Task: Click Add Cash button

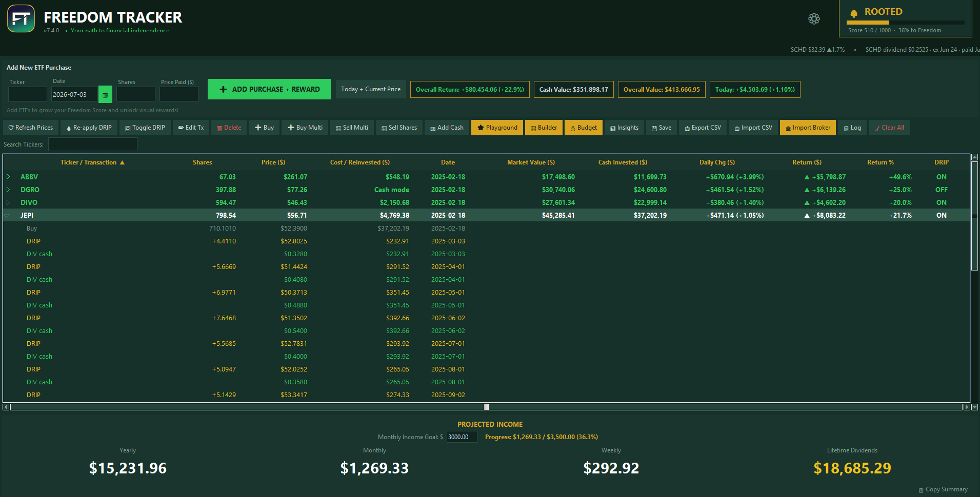Action: [x=447, y=128]
